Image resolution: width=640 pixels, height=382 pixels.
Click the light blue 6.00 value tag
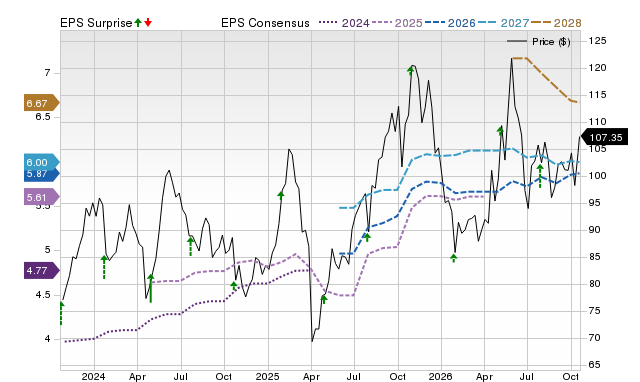[42, 162]
